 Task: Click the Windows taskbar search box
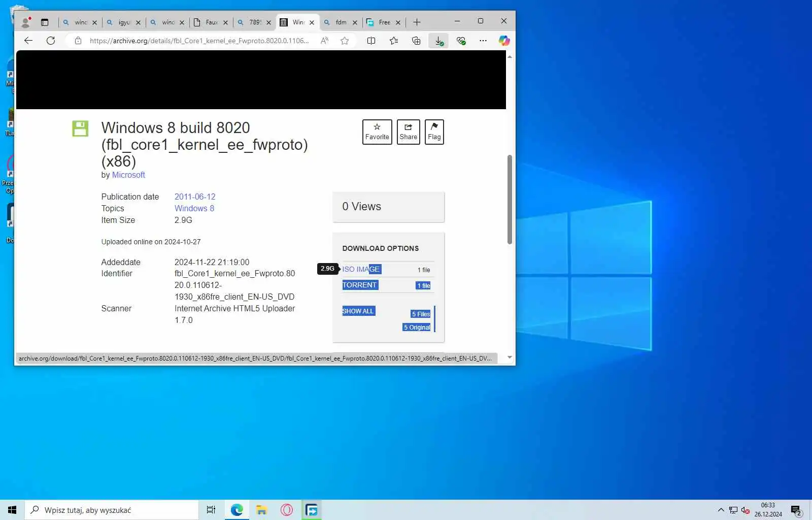[x=112, y=510]
